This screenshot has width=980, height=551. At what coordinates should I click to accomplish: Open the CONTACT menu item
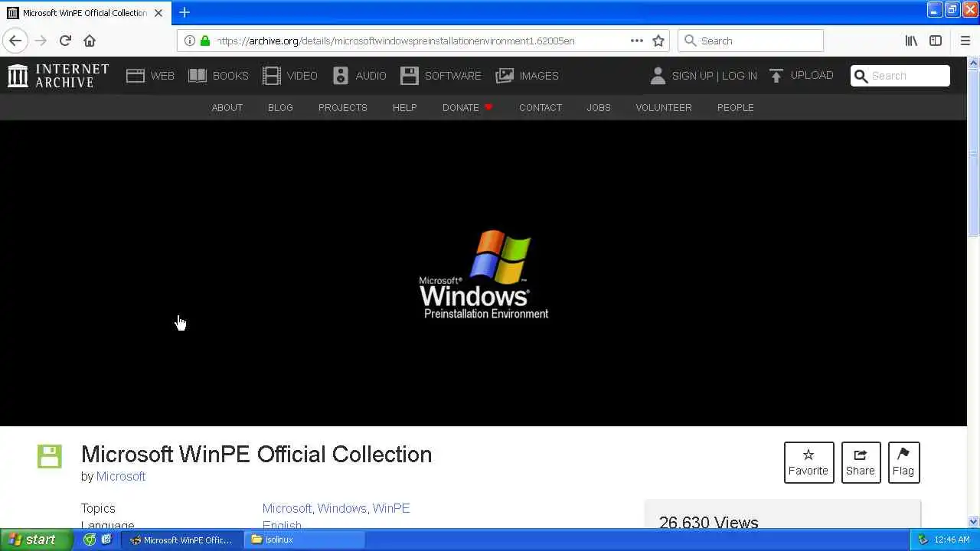tap(541, 107)
